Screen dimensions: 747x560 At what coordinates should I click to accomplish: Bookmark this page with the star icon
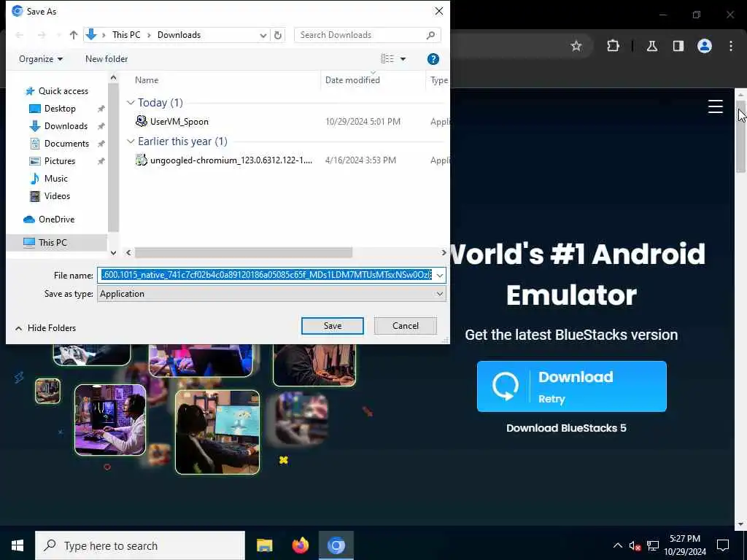[576, 46]
